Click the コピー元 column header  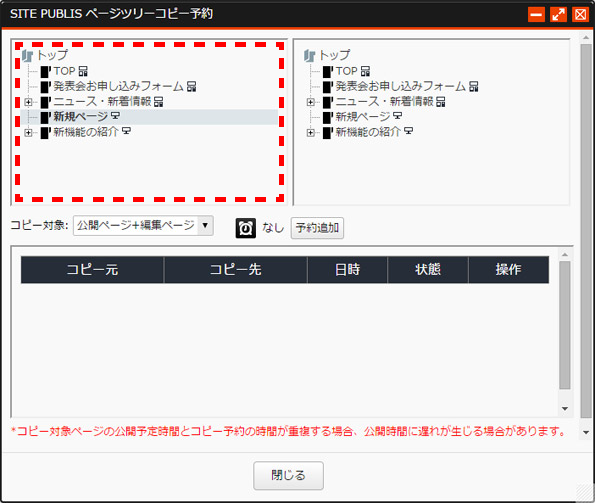point(92,270)
